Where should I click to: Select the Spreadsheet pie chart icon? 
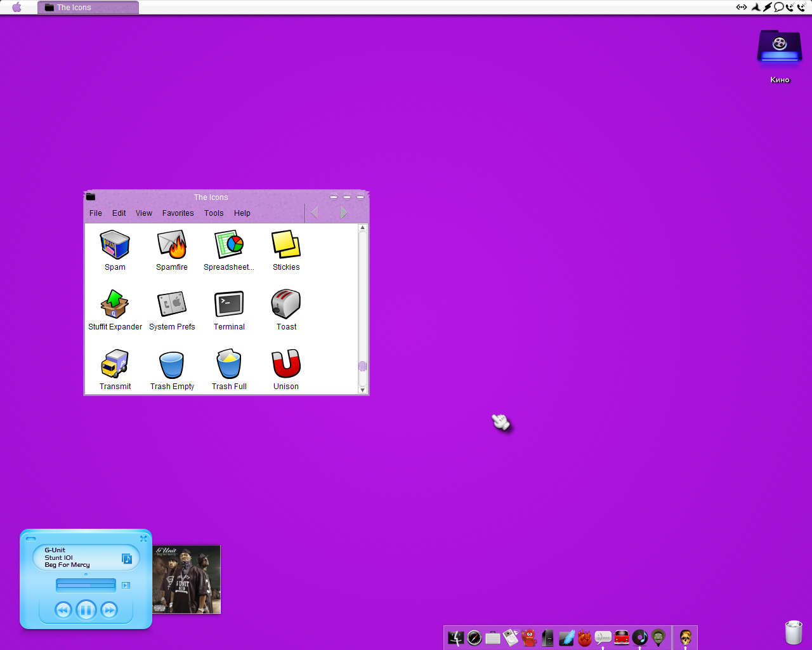(229, 245)
